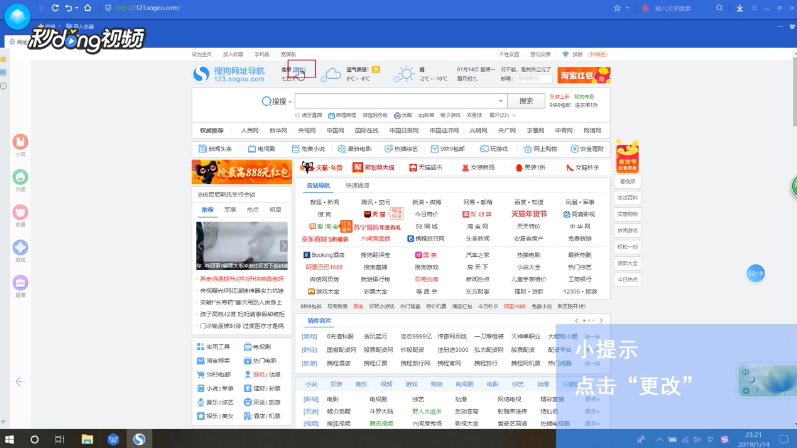Click the magnifier icon in browser search box
Image resolution: width=797 pixels, height=448 pixels.
(719, 8)
